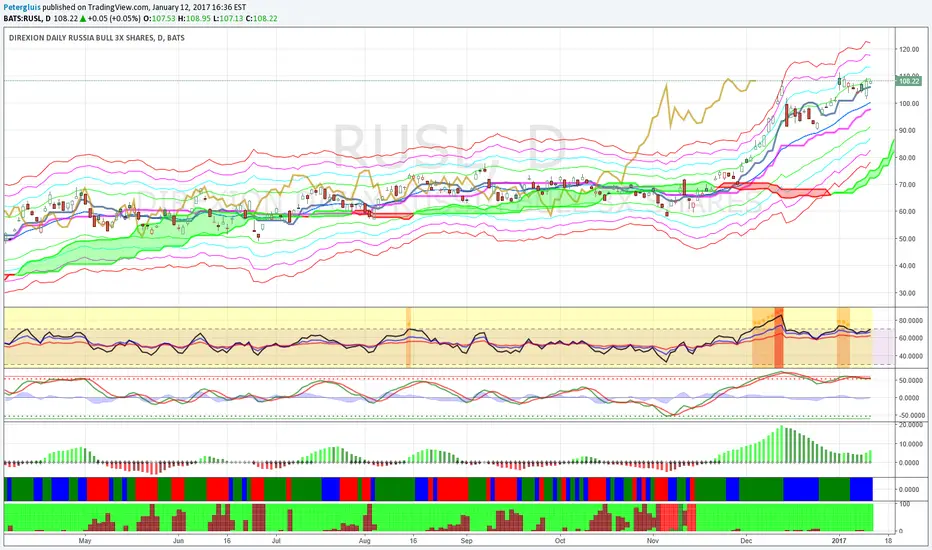Click the 40.00 price axis label
The width and height of the screenshot is (932, 550).
909,266
